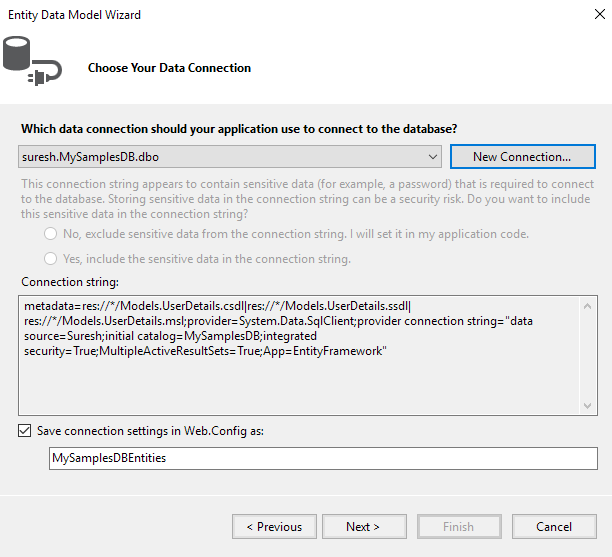
Task: Click the 'Connection string:' label
Action: [x=70, y=282]
